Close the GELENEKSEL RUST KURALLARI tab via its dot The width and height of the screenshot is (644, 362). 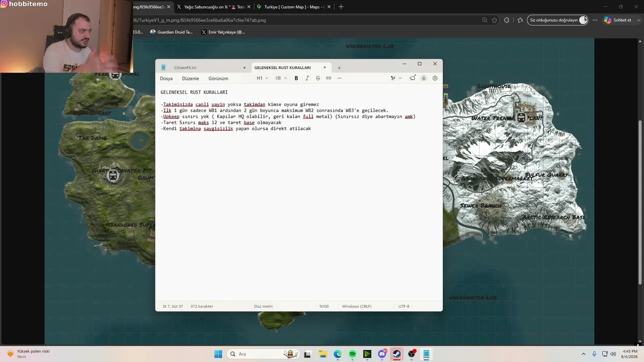click(x=325, y=67)
